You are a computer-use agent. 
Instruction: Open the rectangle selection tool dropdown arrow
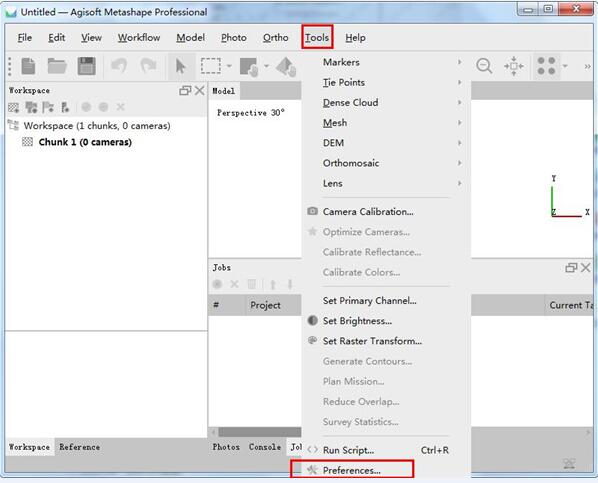click(229, 66)
